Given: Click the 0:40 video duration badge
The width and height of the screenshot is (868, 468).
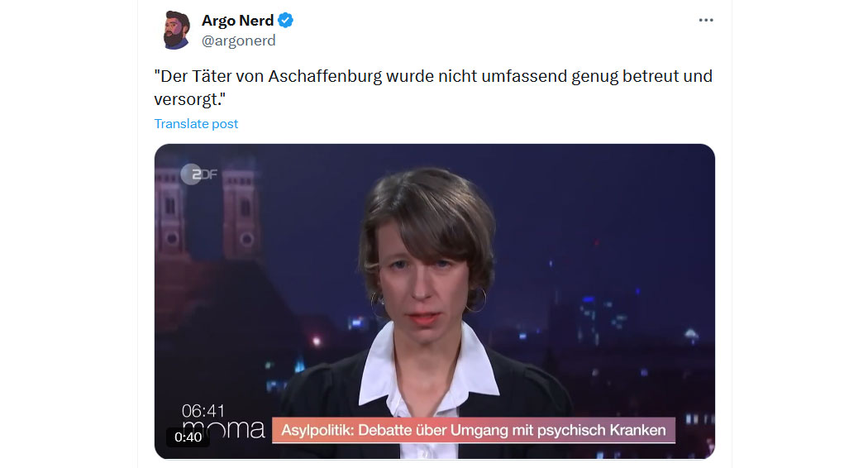Looking at the screenshot, I should coord(188,437).
